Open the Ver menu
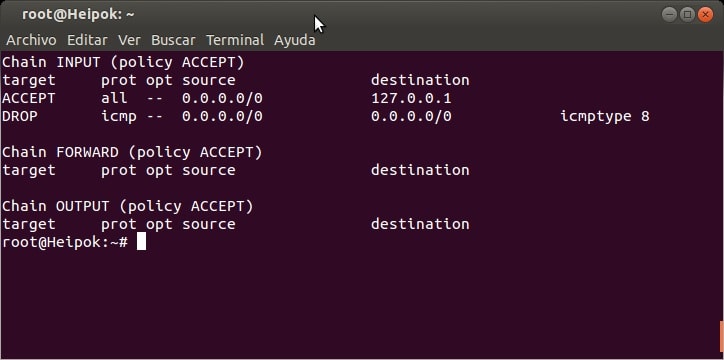724x360 pixels. [129, 40]
